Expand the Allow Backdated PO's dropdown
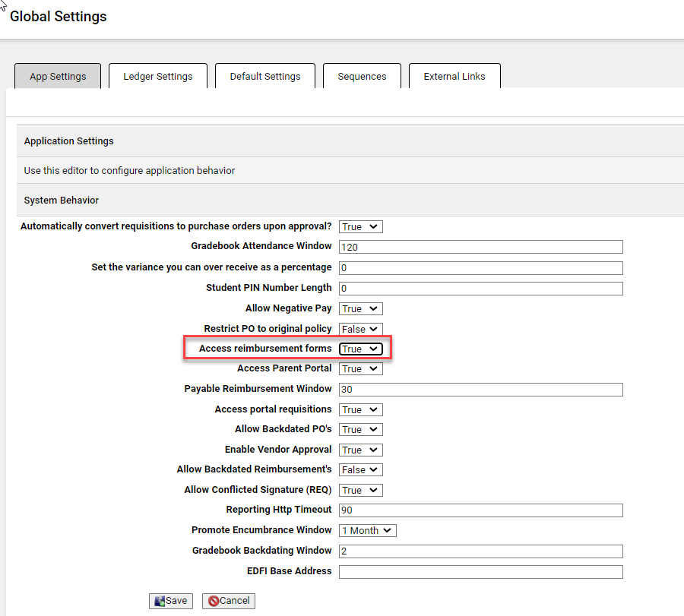The height and width of the screenshot is (616, 684). click(x=359, y=429)
